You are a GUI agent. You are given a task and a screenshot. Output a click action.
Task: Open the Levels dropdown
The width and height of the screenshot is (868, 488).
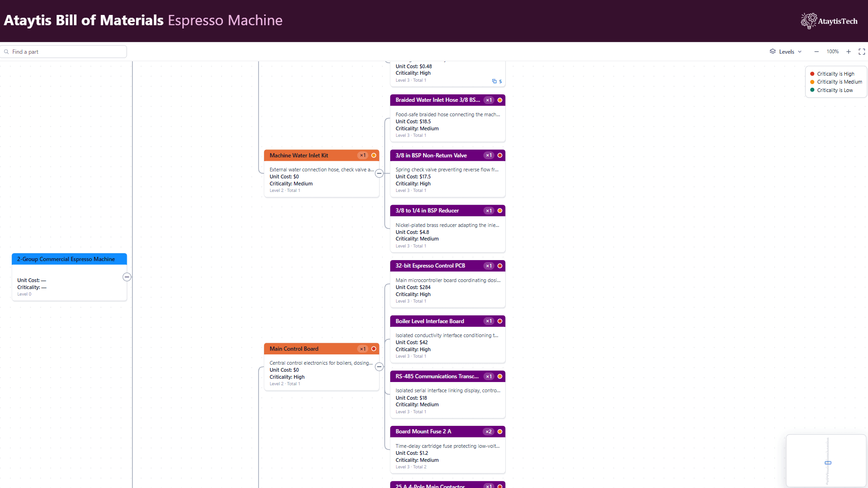[786, 52]
